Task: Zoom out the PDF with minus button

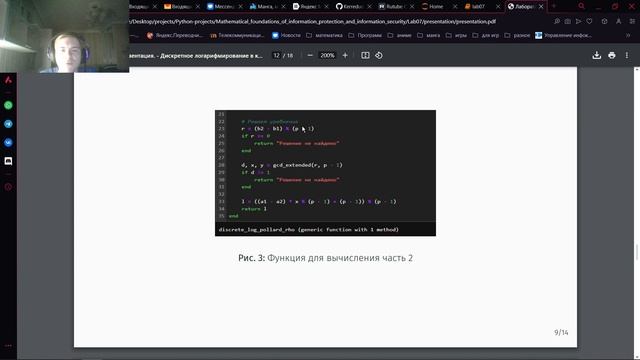Action: pos(310,55)
